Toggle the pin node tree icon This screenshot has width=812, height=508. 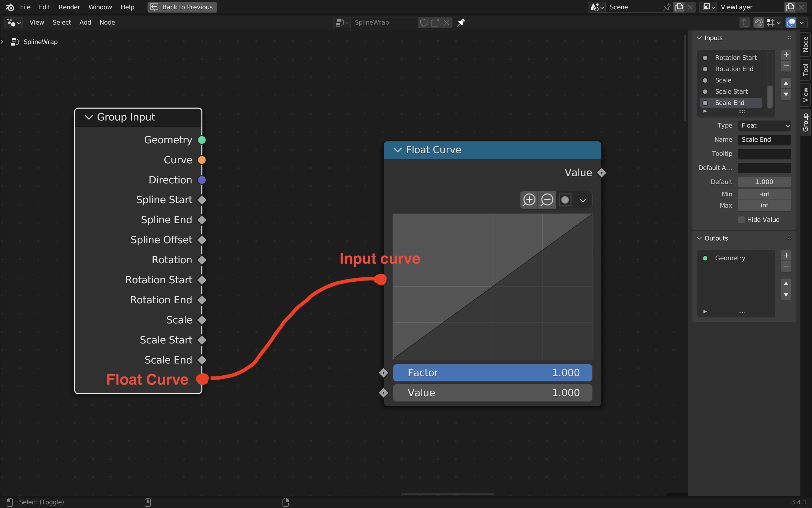[x=461, y=23]
